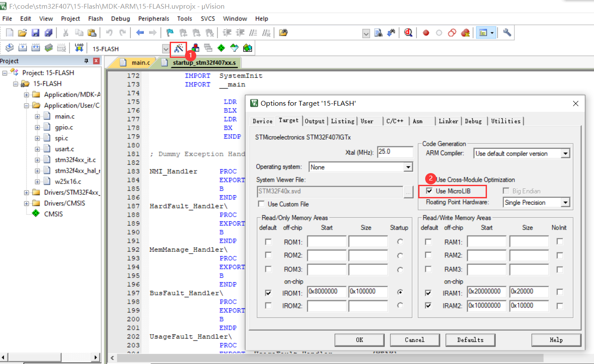Image resolution: width=594 pixels, height=364 pixels.
Task: Open the Pack Installer icon
Action: click(248, 48)
